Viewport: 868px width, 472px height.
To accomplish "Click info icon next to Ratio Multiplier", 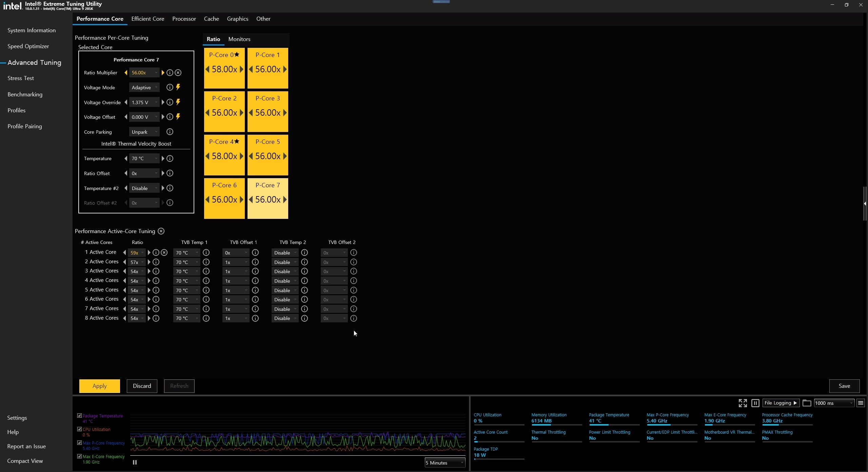I will [170, 73].
